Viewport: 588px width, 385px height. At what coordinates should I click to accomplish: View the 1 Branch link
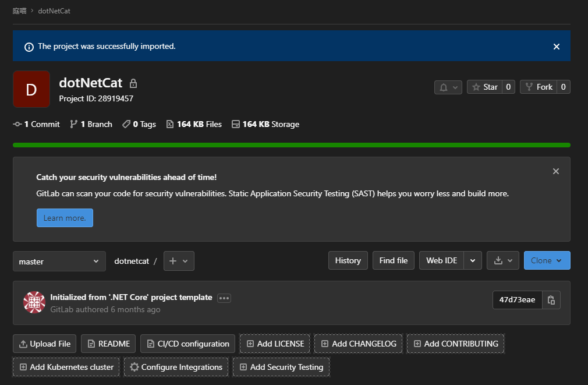[x=91, y=124]
